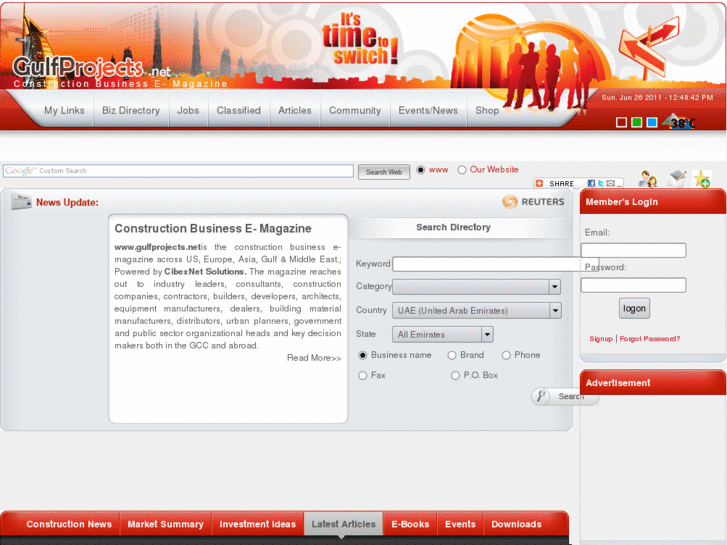Choose the green theme color swatch
The width and height of the screenshot is (727, 545).
[637, 122]
